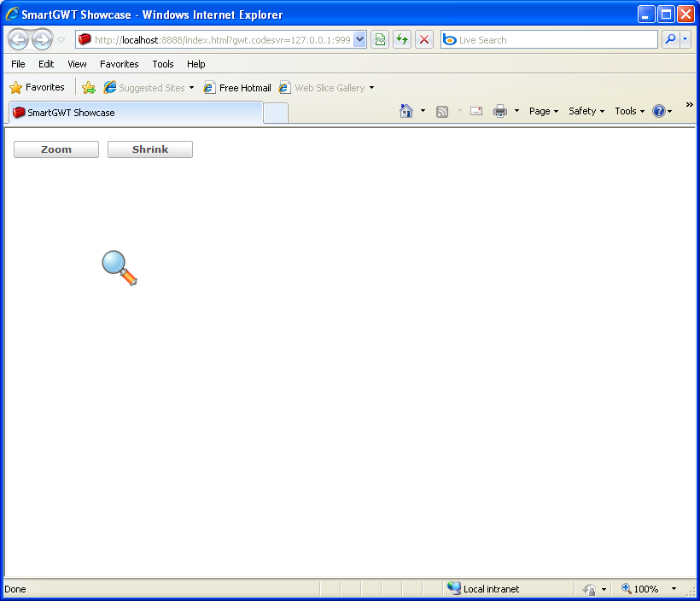The image size is (700, 601).
Task: Toggle Compatibility View icon
Action: pos(380,40)
